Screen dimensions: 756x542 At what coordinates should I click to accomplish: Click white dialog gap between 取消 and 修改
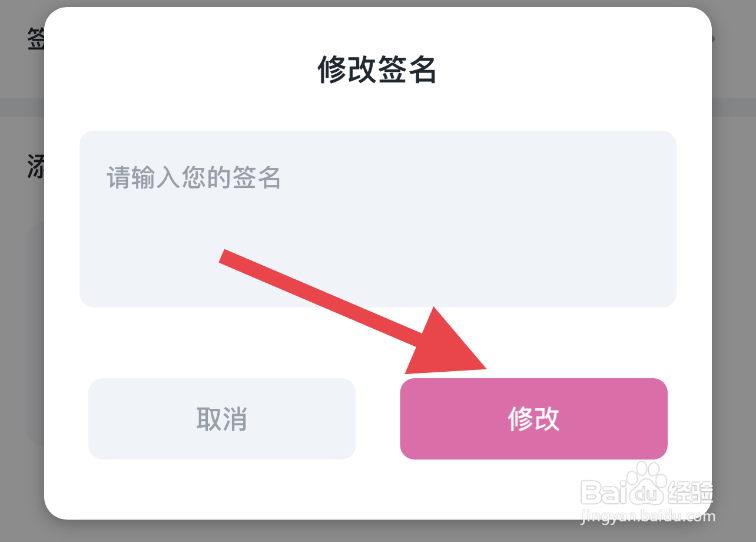point(377,419)
